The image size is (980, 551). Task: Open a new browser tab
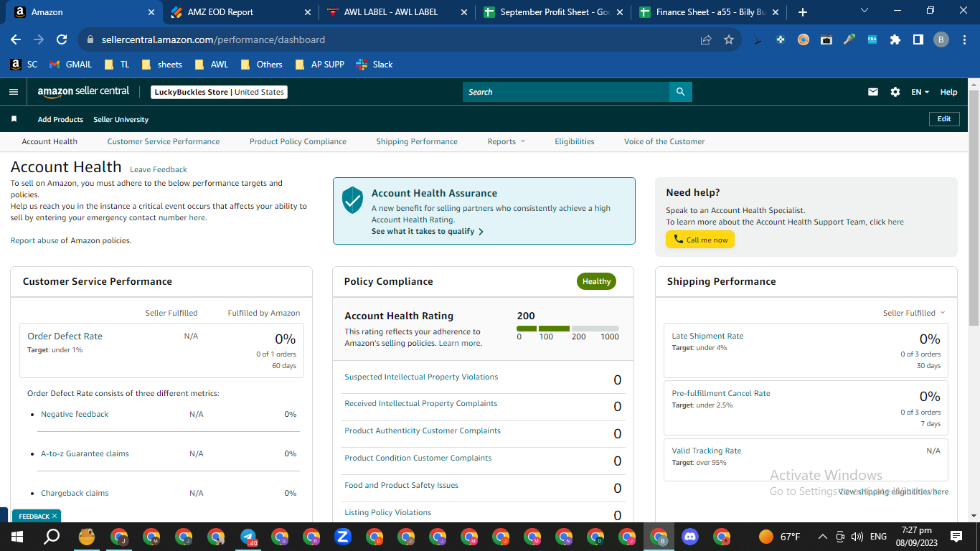coord(802,12)
